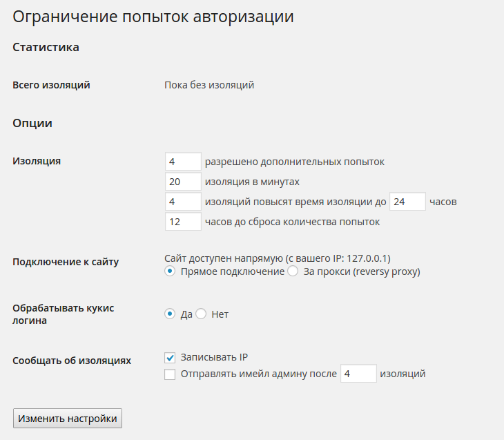Click the 'Пока без изоляций' status text
The width and height of the screenshot is (504, 440).
point(209,85)
